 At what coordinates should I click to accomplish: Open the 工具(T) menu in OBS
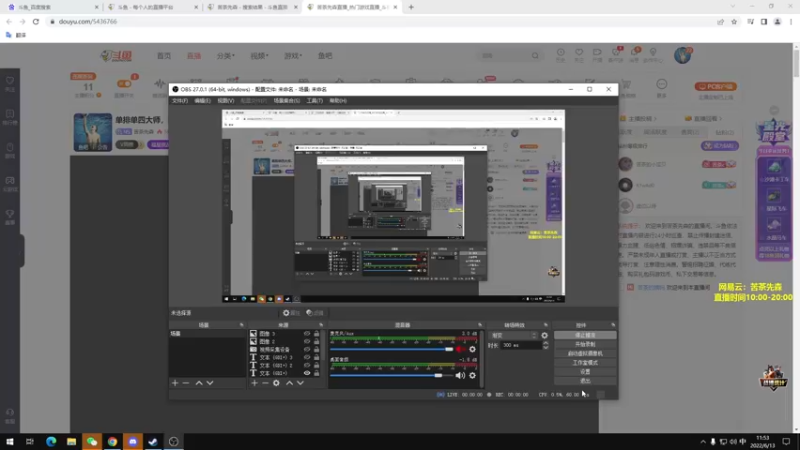(x=314, y=101)
